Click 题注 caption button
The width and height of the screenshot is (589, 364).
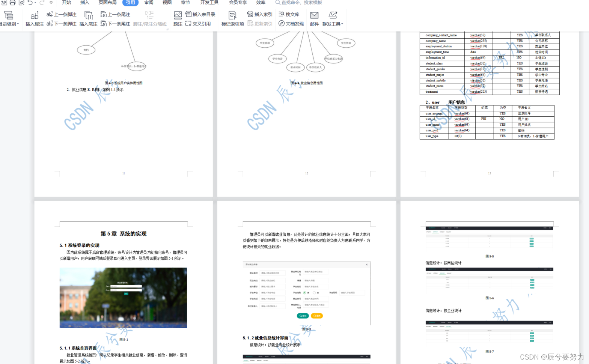178,18
